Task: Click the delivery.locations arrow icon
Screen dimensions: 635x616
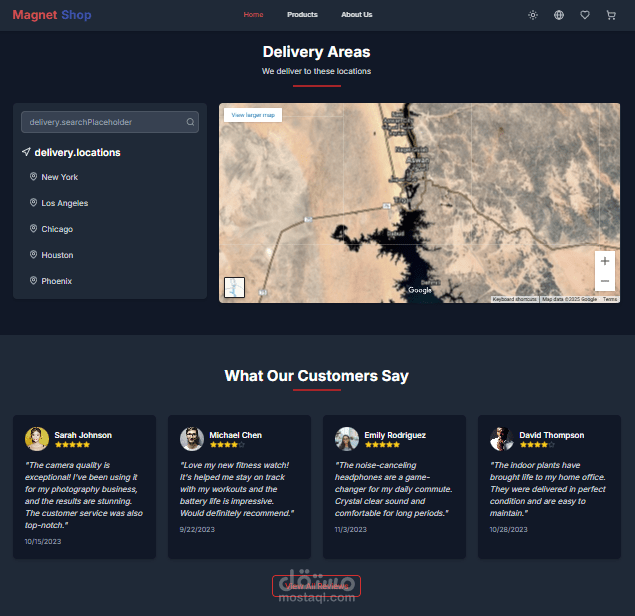Action: [26, 152]
